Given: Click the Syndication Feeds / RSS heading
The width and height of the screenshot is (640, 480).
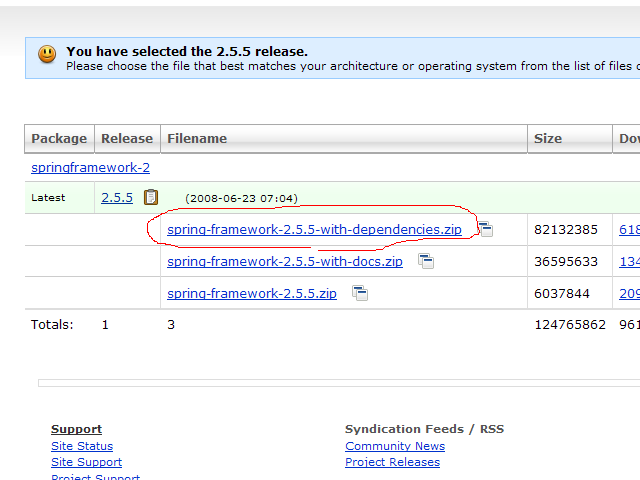Looking at the screenshot, I should pyautogui.click(x=424, y=429).
